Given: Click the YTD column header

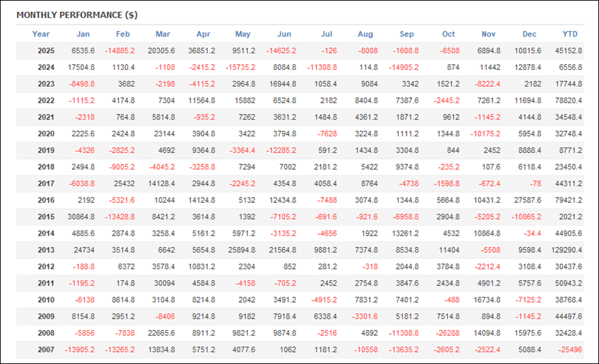Looking at the screenshot, I should pos(570,34).
